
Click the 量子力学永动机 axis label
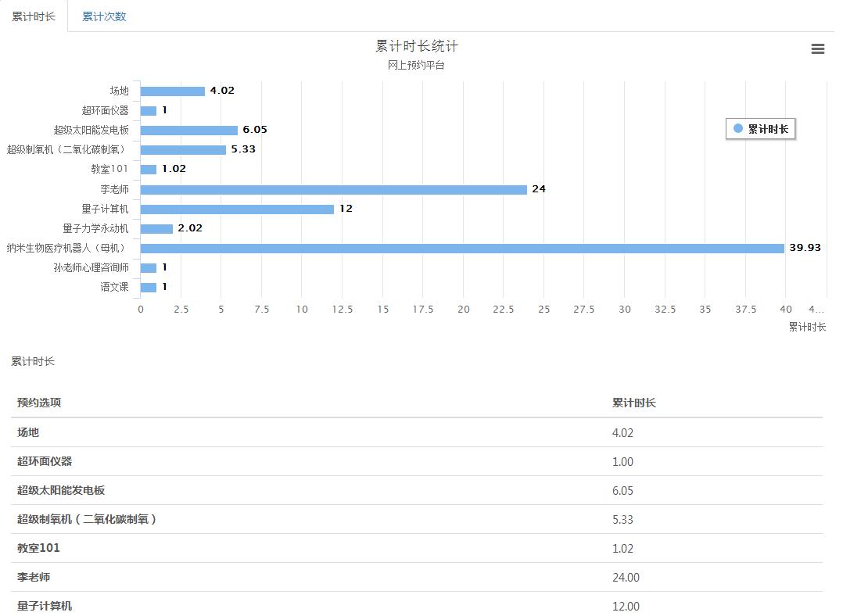95,229
